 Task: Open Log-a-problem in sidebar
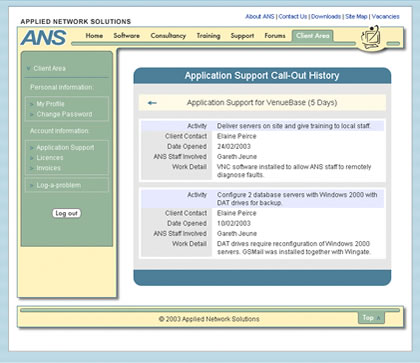coord(59,185)
